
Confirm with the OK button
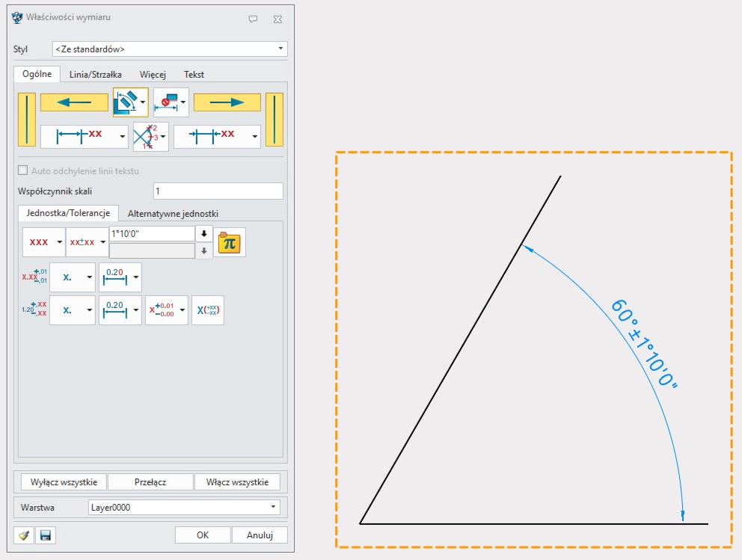coord(202,535)
